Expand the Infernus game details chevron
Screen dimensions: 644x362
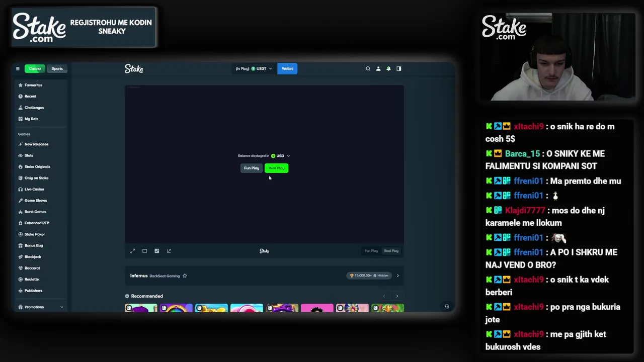(x=397, y=276)
